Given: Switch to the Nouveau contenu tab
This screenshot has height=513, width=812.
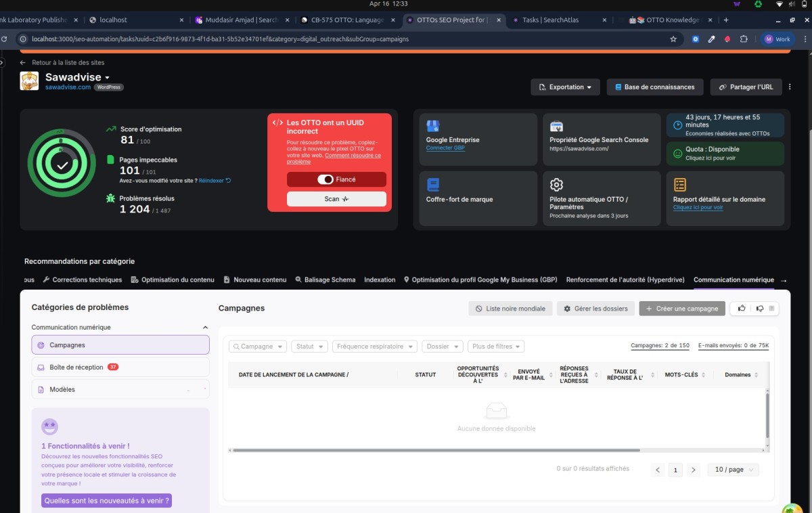Looking at the screenshot, I should click(x=254, y=280).
